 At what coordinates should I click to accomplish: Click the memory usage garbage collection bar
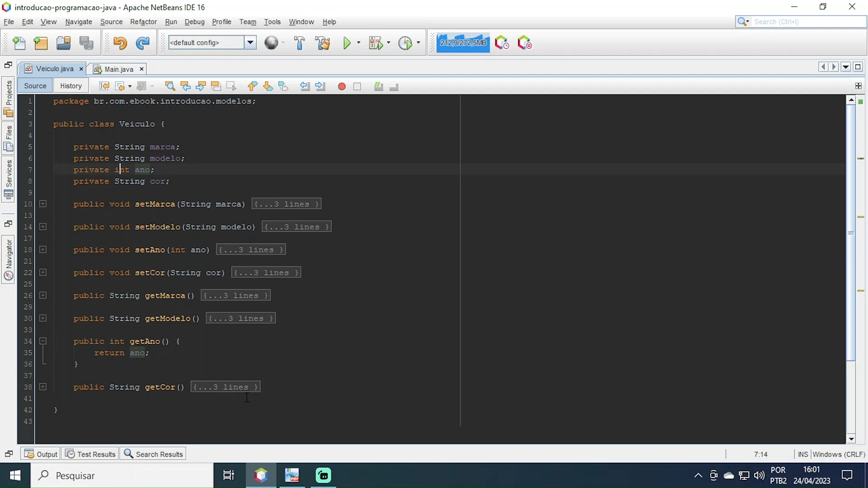tap(463, 43)
